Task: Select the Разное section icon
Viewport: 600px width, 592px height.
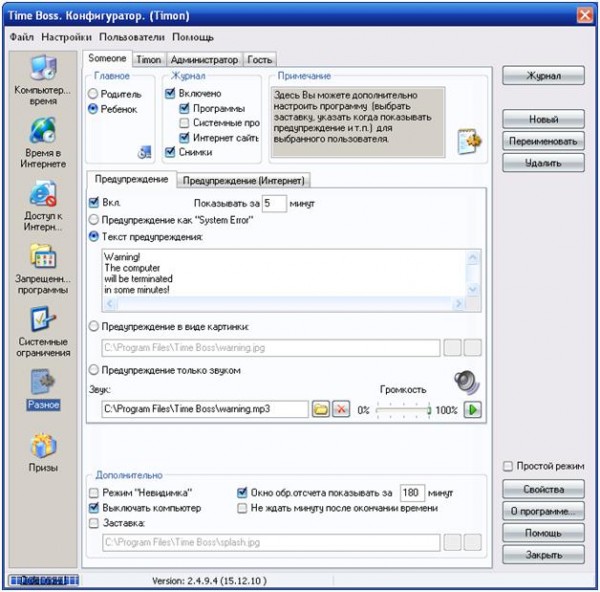Action: tap(43, 382)
